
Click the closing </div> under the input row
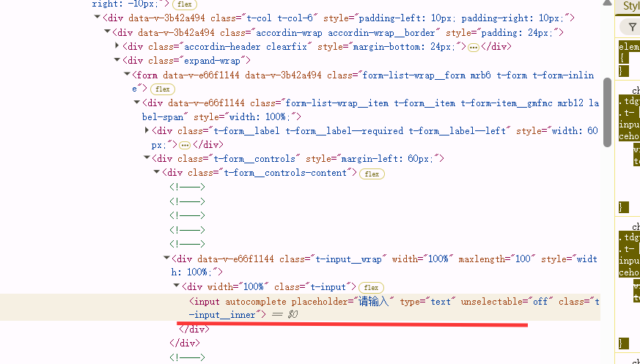[x=194, y=329]
